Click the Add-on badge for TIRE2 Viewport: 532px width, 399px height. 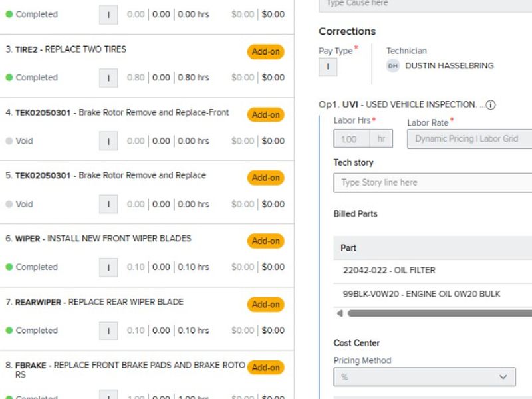pyautogui.click(x=265, y=52)
